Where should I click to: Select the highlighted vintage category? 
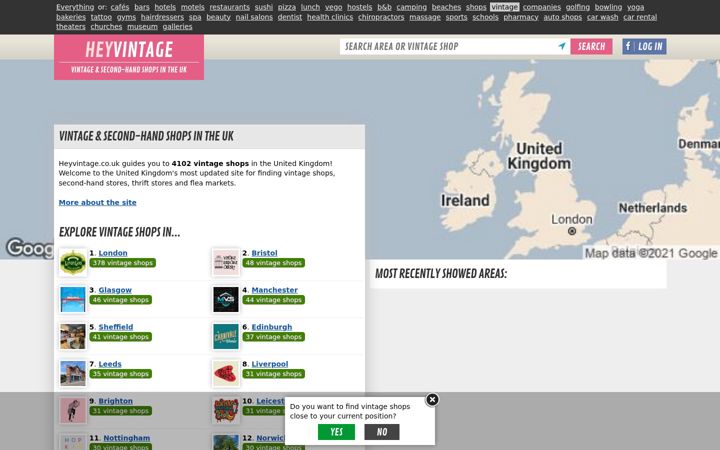coord(504,7)
